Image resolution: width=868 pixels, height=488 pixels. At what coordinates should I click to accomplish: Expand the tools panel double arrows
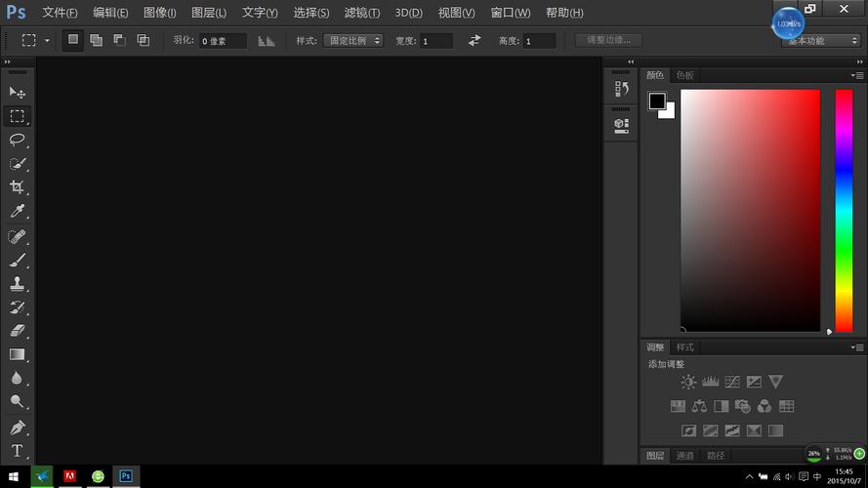[x=8, y=61]
